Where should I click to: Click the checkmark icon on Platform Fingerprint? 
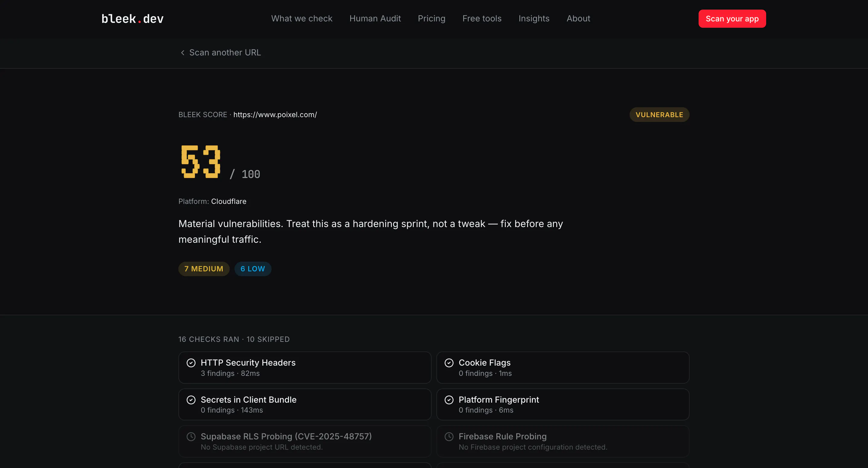pos(448,400)
